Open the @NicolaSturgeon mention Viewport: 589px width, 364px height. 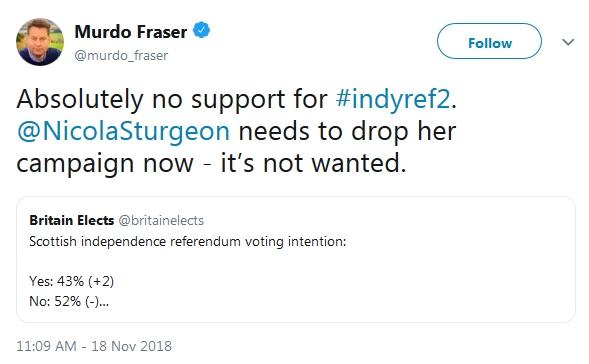(123, 131)
